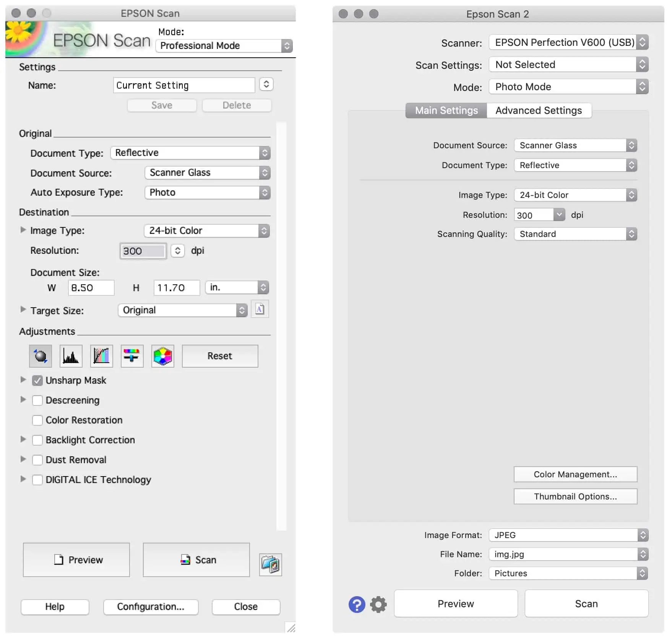This screenshot has height=642, width=672.
Task: Open the Image Format JPEG dropdown
Action: [x=568, y=535]
